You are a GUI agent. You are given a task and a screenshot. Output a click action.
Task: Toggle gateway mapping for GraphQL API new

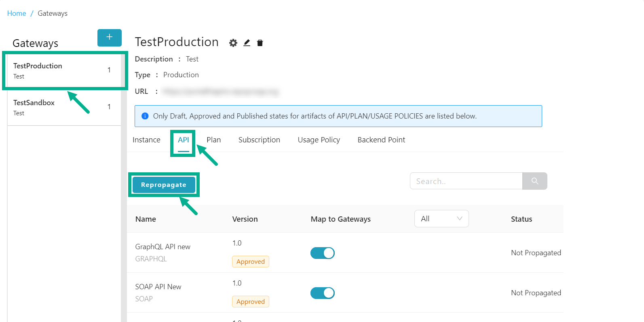pos(322,253)
